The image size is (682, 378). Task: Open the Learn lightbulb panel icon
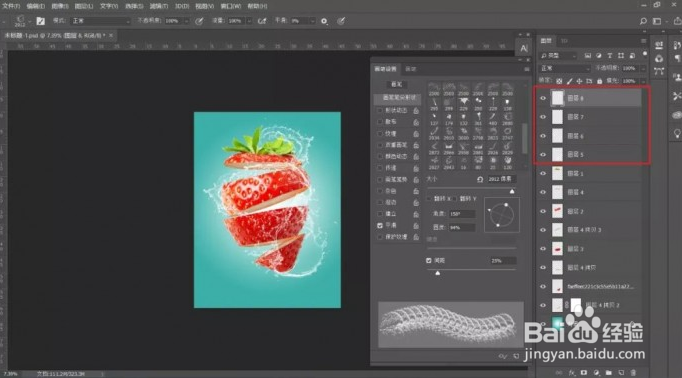677,134
